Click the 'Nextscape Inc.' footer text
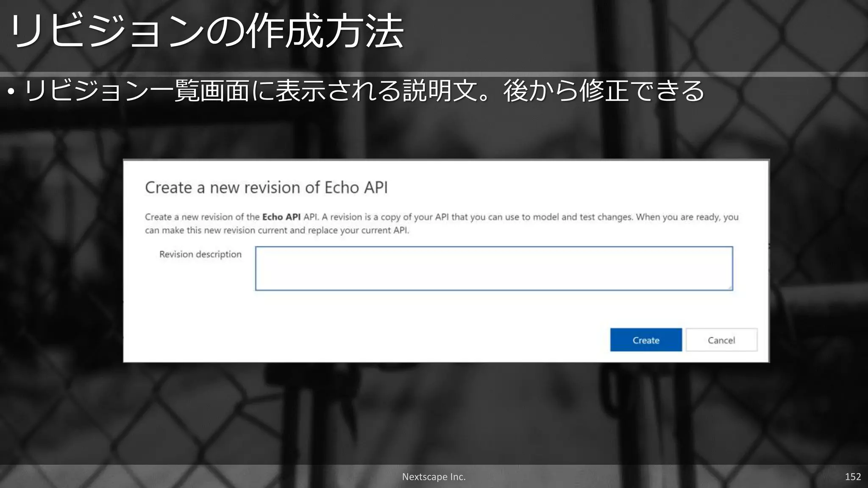 coord(434,477)
